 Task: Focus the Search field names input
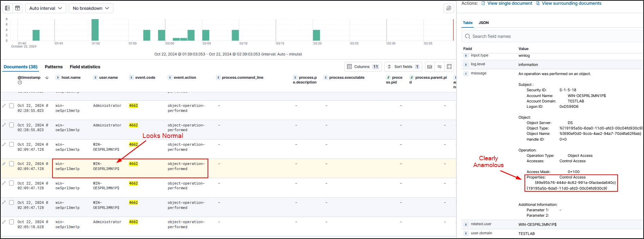(x=552, y=36)
